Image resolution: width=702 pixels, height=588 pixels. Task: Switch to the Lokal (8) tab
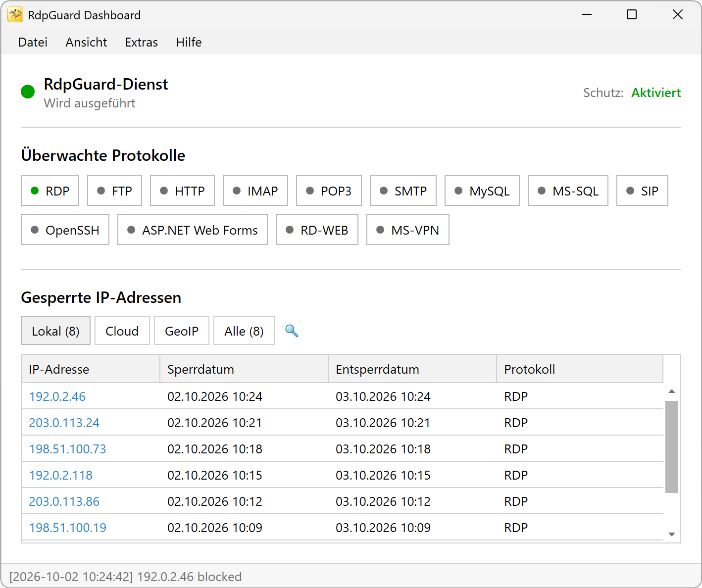click(x=55, y=331)
